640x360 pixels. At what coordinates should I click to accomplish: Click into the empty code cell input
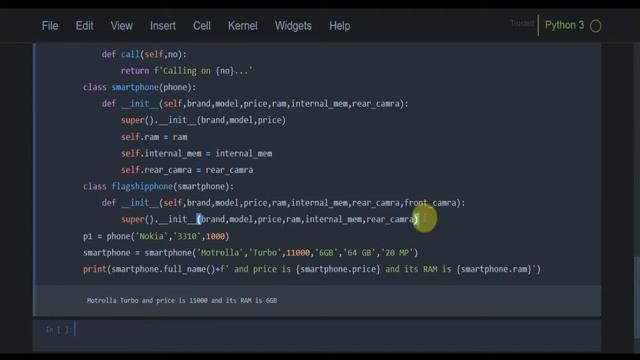337,329
